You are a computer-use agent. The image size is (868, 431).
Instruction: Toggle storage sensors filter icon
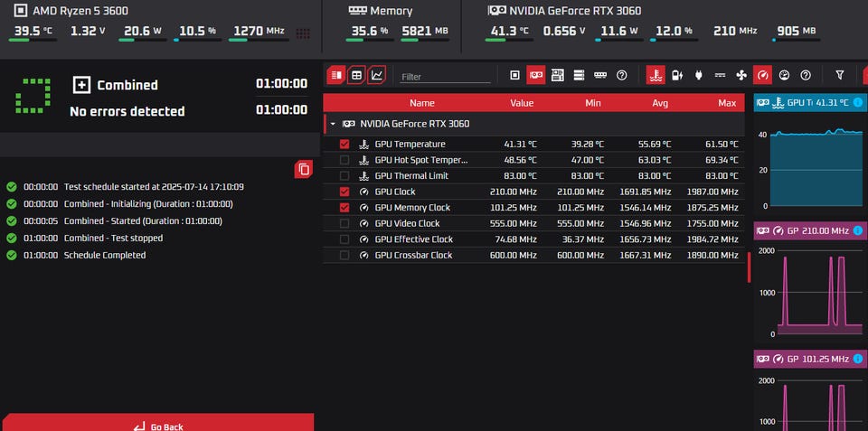[579, 75]
